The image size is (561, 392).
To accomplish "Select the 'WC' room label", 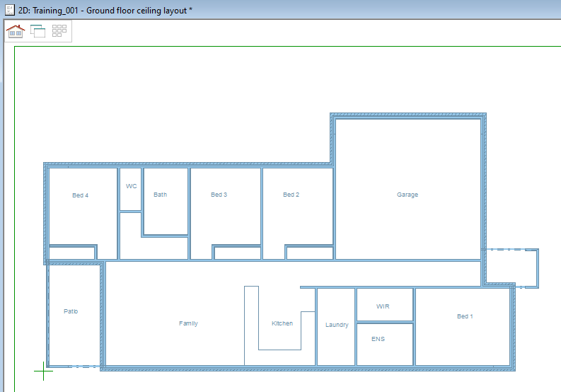I will tap(132, 186).
